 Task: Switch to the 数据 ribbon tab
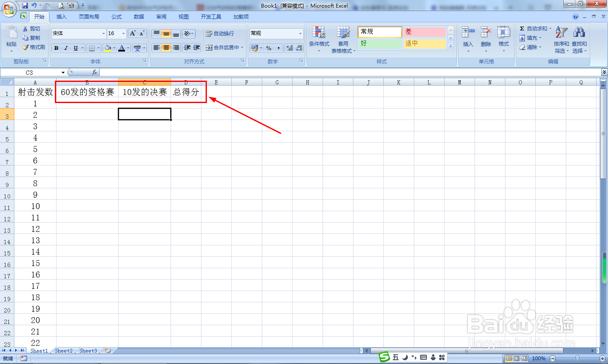tap(139, 17)
